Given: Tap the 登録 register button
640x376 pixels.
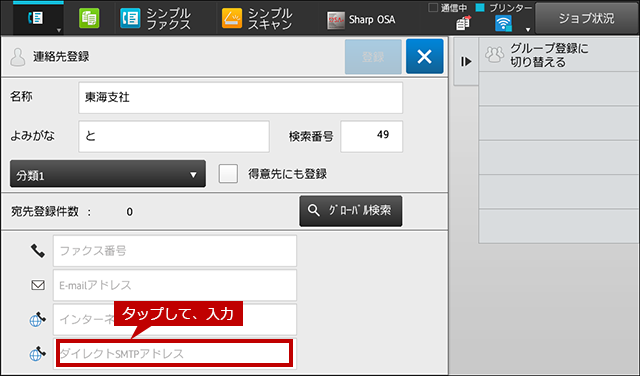Looking at the screenshot, I should pos(373,57).
